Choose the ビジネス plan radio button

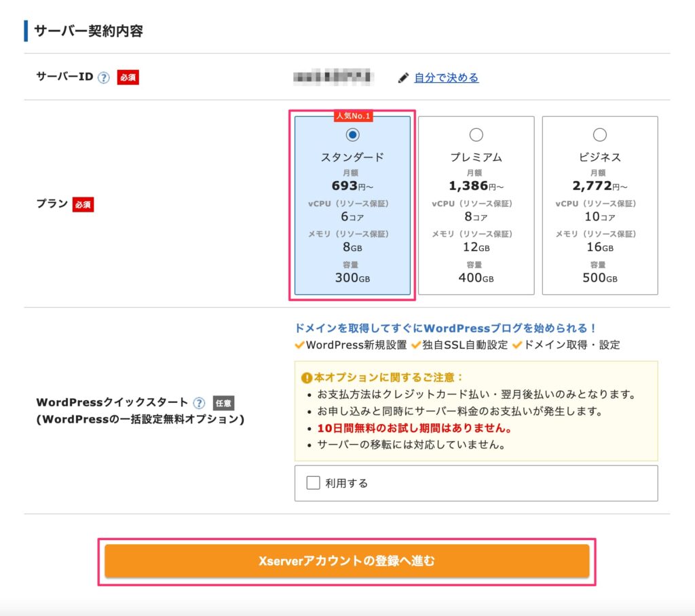600,135
